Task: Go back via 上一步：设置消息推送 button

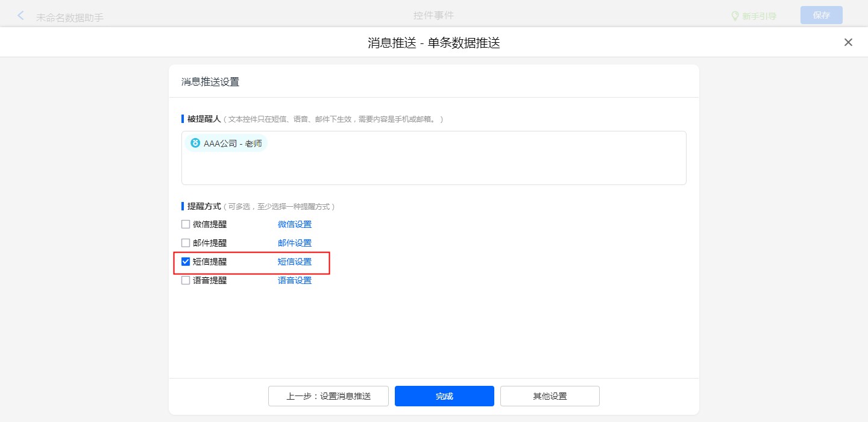Action: tap(329, 396)
